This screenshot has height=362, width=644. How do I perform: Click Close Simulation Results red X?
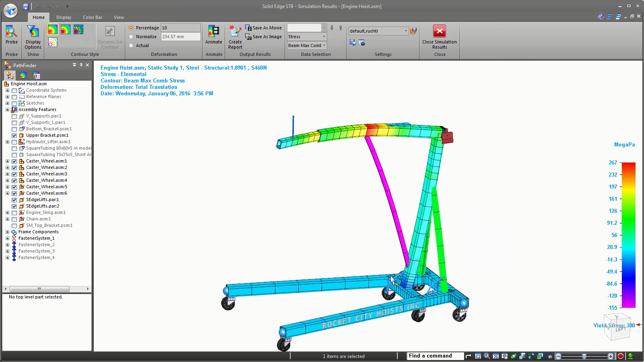439,31
